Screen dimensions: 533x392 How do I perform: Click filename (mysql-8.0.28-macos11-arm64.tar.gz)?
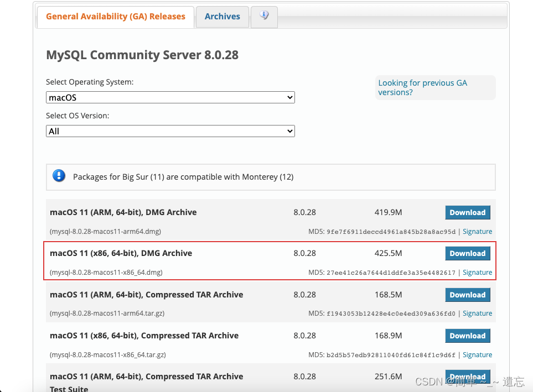pos(107,313)
